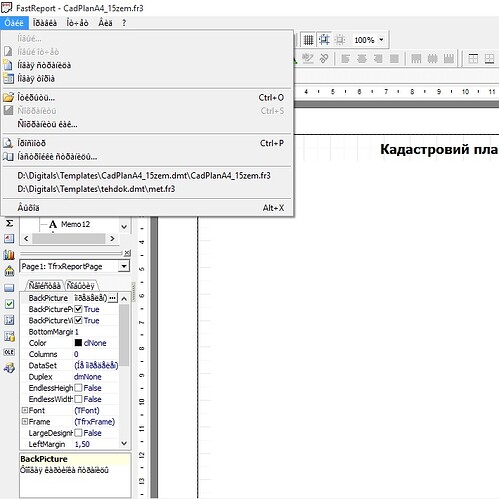This screenshot has height=499, width=499.
Task: Click the LeftMargin value field 1,50
Action: pos(96,444)
